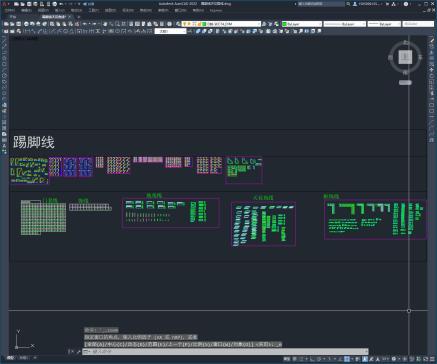Switch to the Start tab
The width and height of the screenshot is (437, 364).
point(13,17)
